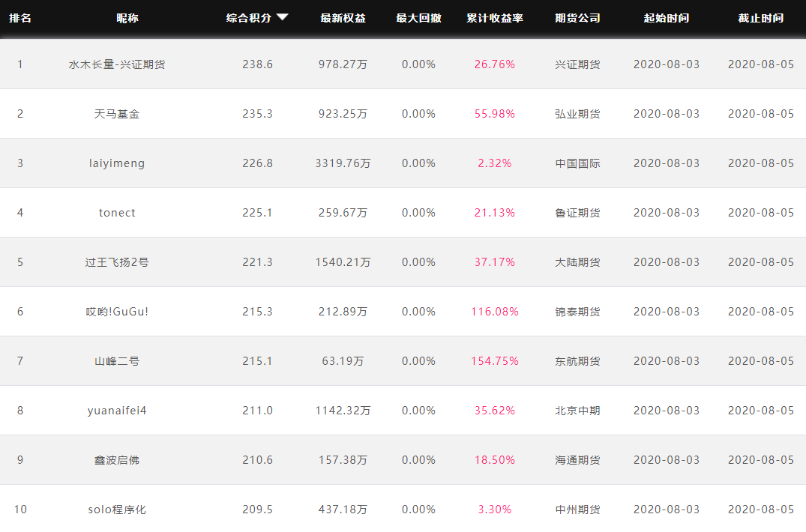Click equity value 1540.21万
The height and width of the screenshot is (532, 806).
[343, 262]
